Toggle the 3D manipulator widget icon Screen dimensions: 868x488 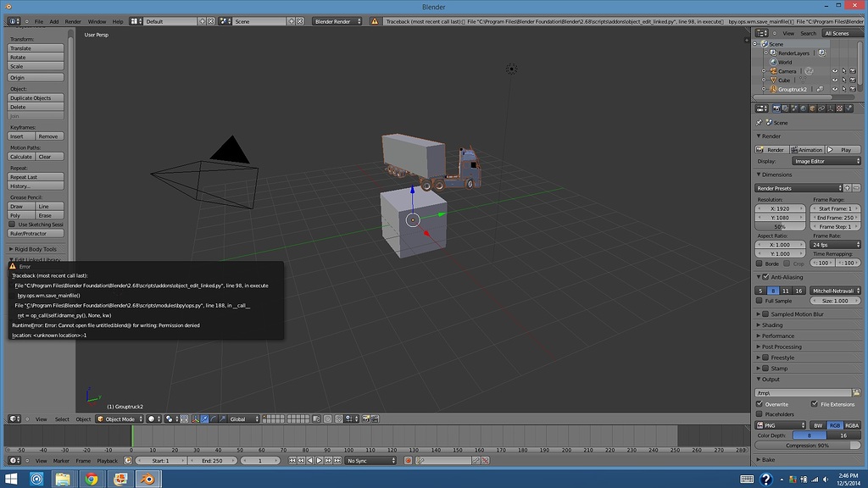[x=196, y=419]
